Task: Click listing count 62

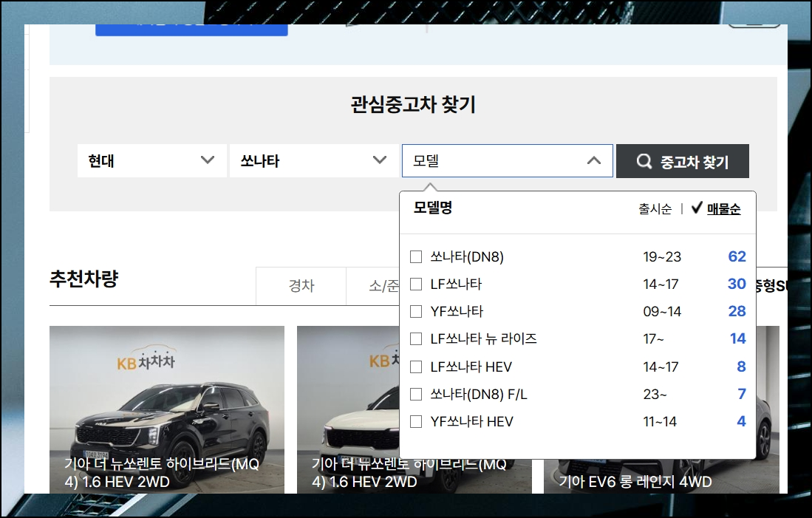Action: (737, 256)
